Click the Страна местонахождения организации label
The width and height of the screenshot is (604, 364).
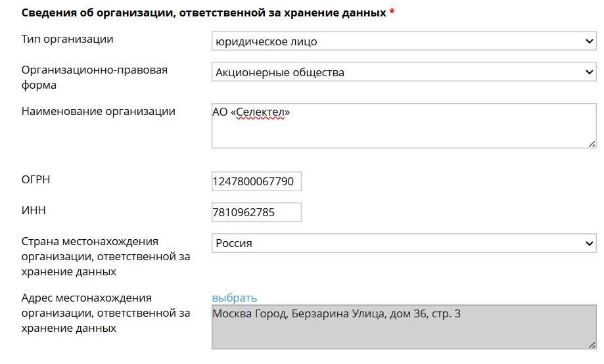(106, 256)
